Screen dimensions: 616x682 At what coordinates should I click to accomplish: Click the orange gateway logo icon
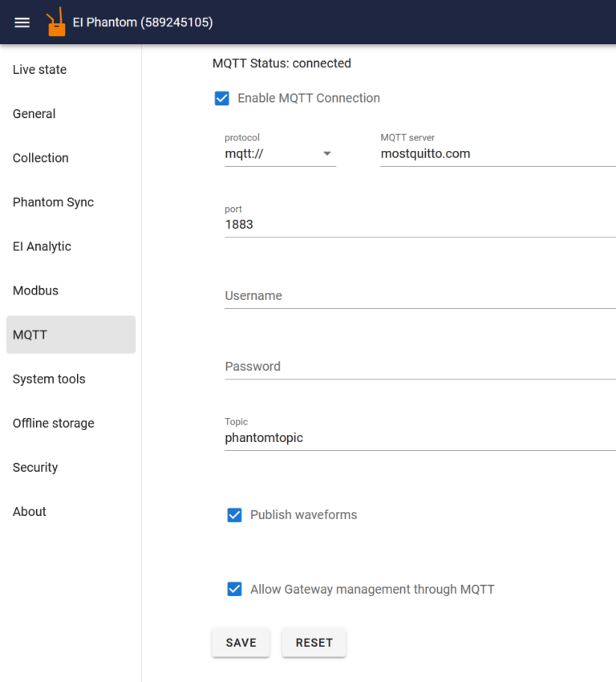[x=55, y=22]
